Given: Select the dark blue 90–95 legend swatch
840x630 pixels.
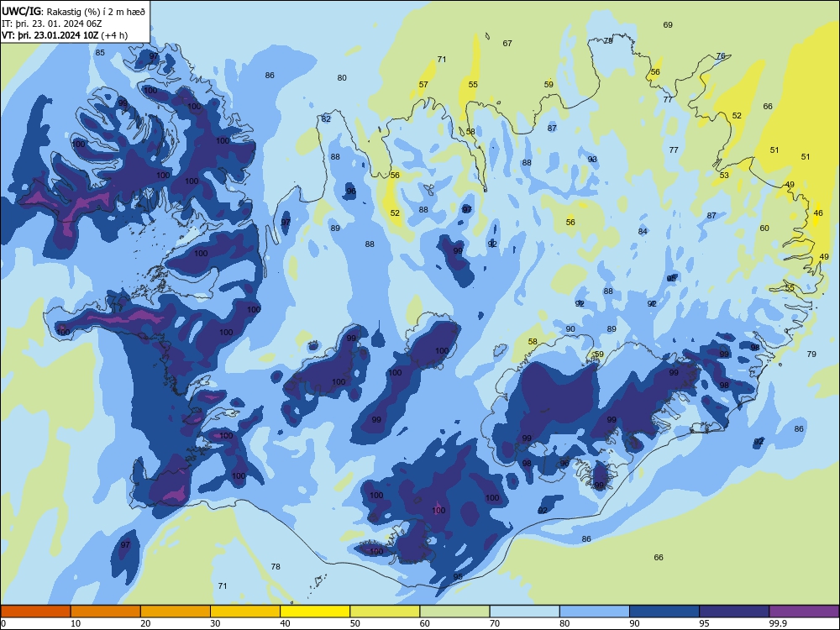Looking at the screenshot, I should pyautogui.click(x=664, y=612).
